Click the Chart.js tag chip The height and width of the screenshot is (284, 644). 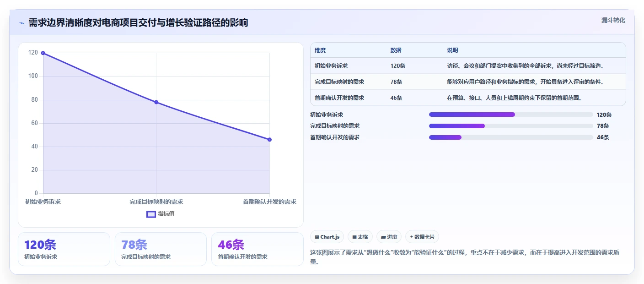pos(327,237)
